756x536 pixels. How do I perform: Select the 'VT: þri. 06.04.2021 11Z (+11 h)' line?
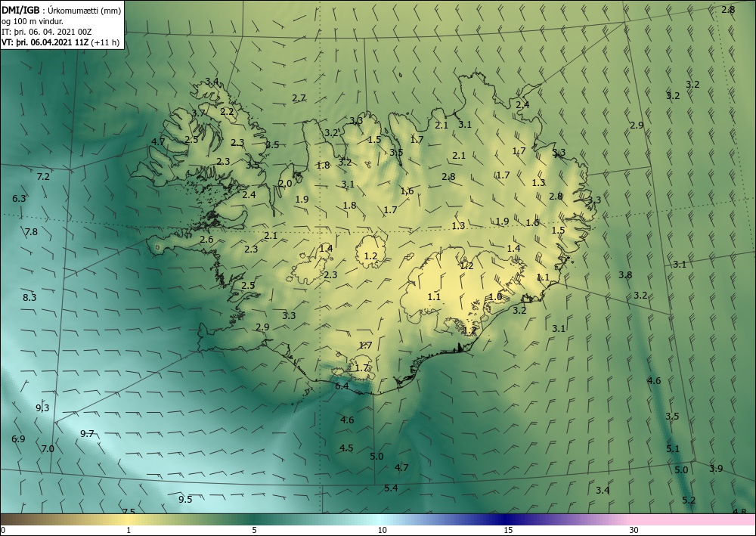[60, 42]
